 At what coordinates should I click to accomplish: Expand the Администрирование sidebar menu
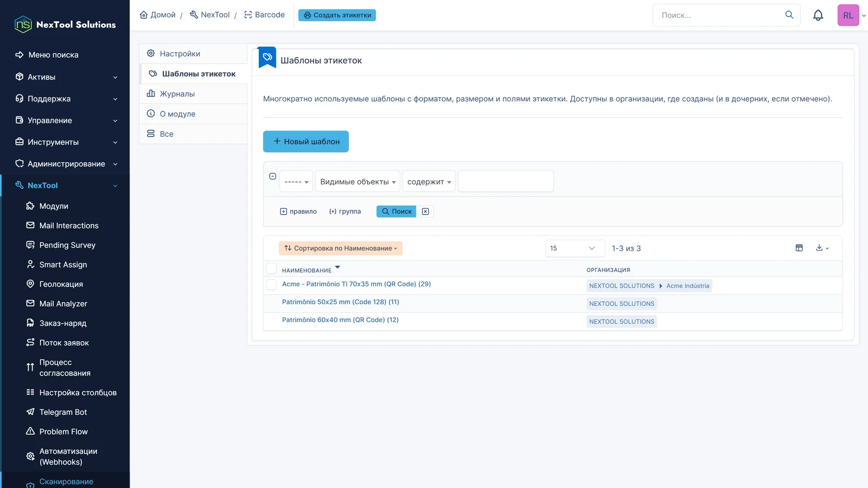(65, 164)
